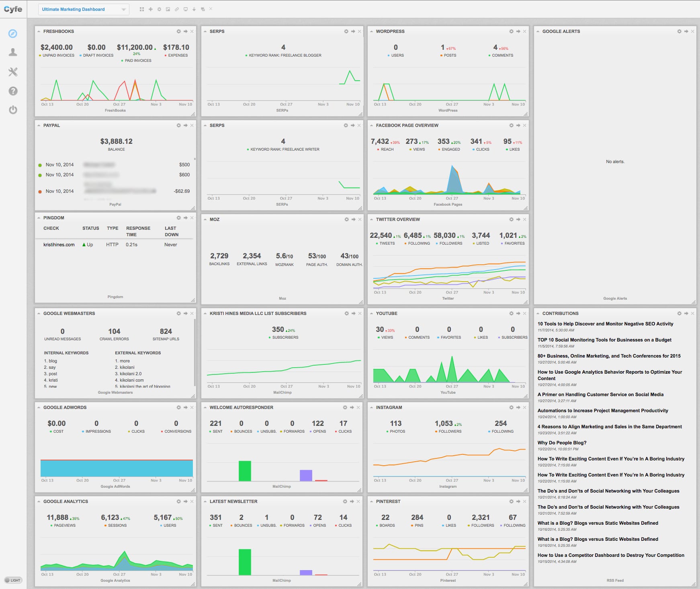Click the purple bar in Welcome Autoresponder chart
This screenshot has height=589, width=700.
click(306, 475)
